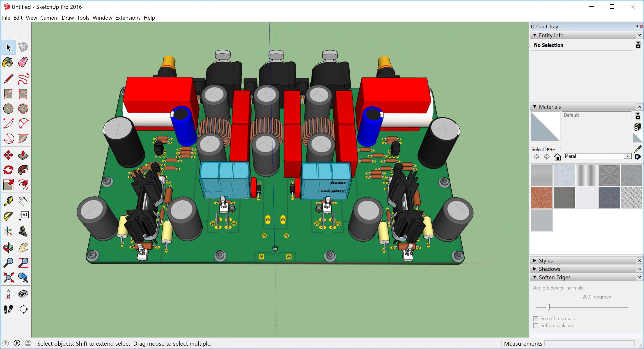Image resolution: width=644 pixels, height=349 pixels.
Task: Select the Look Around eye tool
Action: (x=23, y=294)
